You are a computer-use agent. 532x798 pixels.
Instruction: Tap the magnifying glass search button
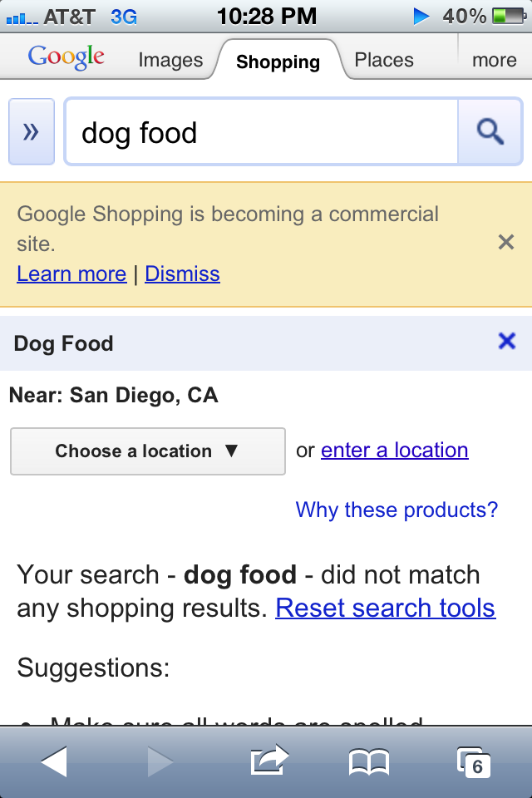tap(490, 132)
